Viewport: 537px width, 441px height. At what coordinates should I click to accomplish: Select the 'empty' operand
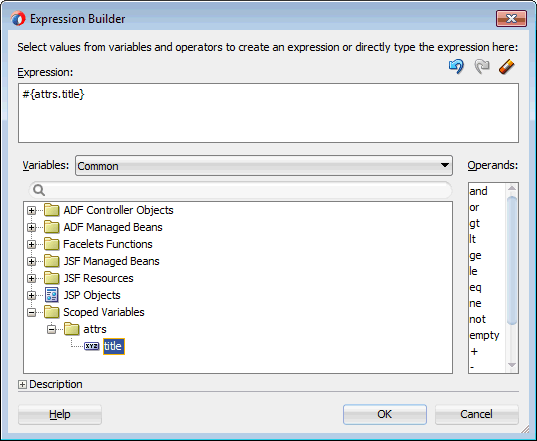[x=484, y=335]
